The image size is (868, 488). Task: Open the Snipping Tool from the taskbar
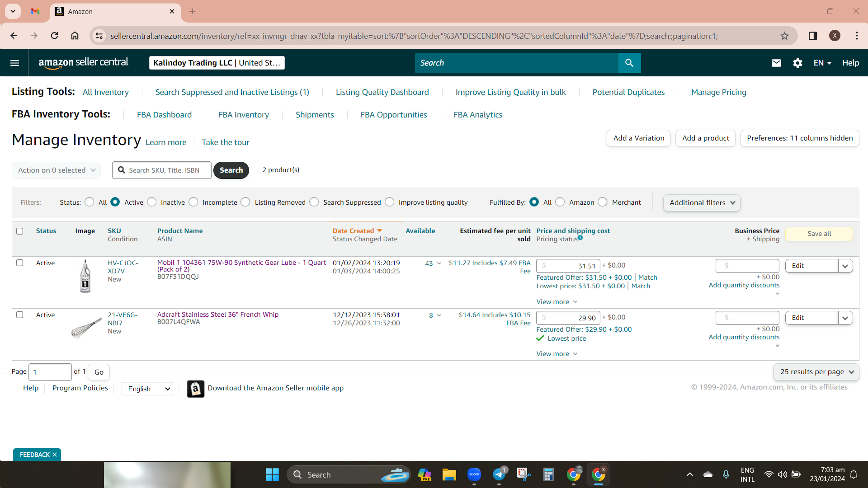pyautogui.click(x=524, y=474)
